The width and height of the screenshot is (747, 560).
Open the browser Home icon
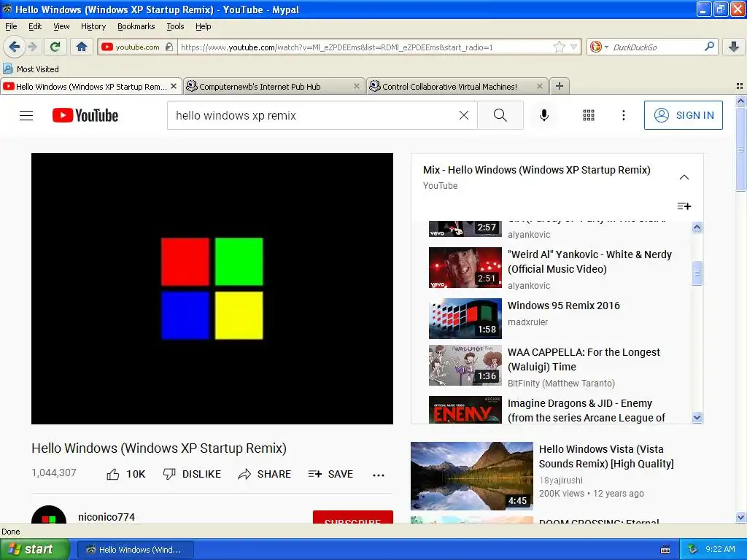point(82,47)
